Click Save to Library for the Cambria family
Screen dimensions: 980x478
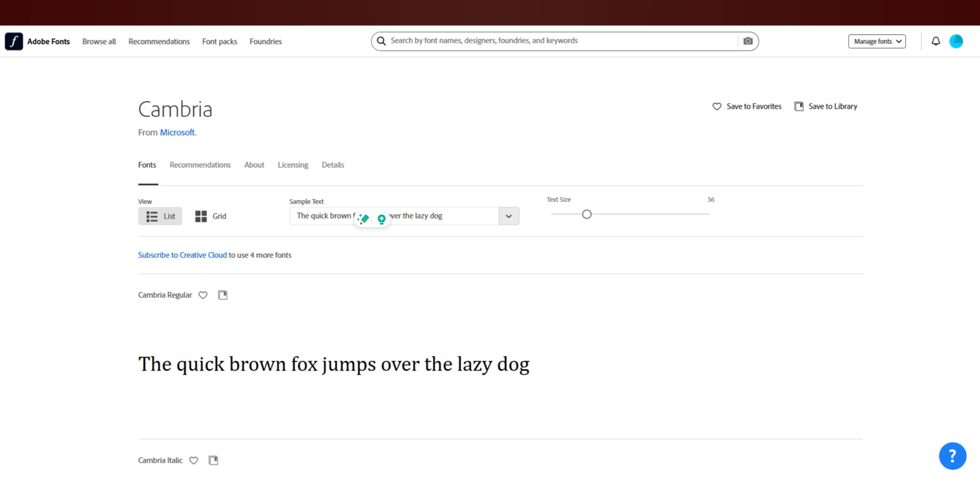[x=825, y=106]
